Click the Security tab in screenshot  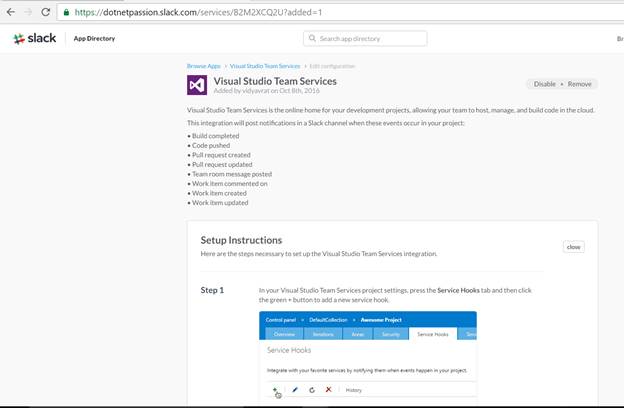pos(390,334)
